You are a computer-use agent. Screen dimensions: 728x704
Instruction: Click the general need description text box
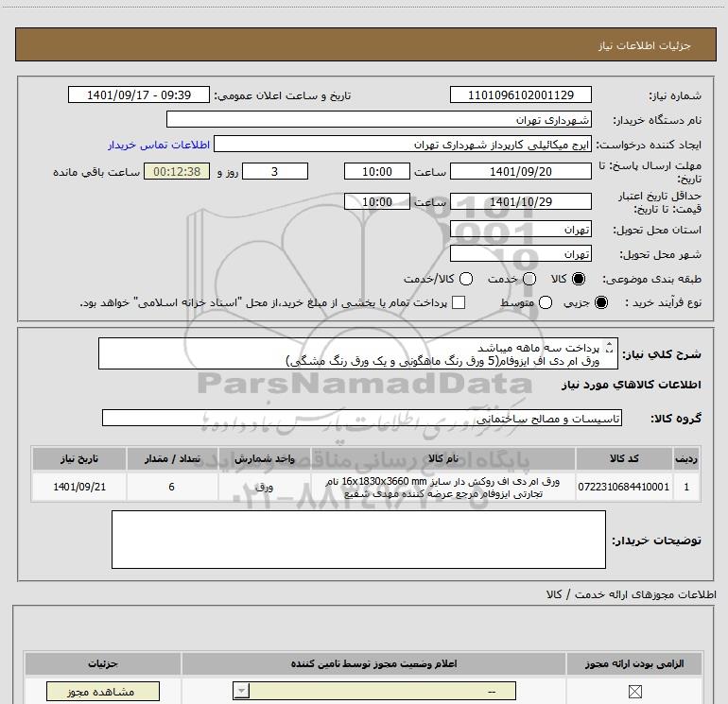(358, 353)
